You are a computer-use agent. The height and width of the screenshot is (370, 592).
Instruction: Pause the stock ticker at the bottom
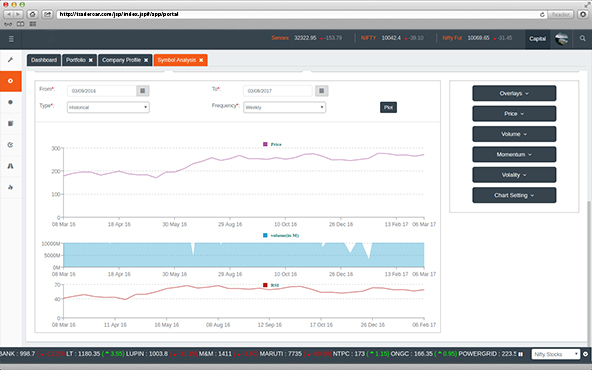pos(521,354)
